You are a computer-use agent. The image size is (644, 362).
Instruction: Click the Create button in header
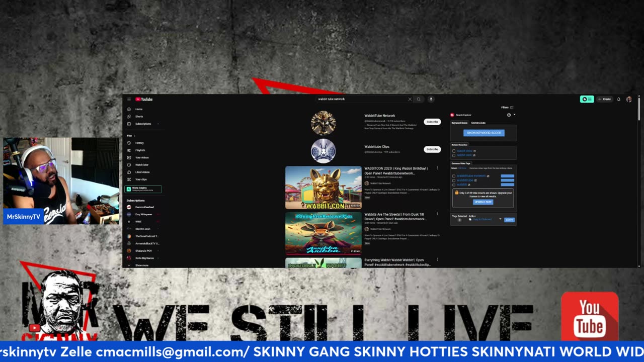click(x=604, y=99)
